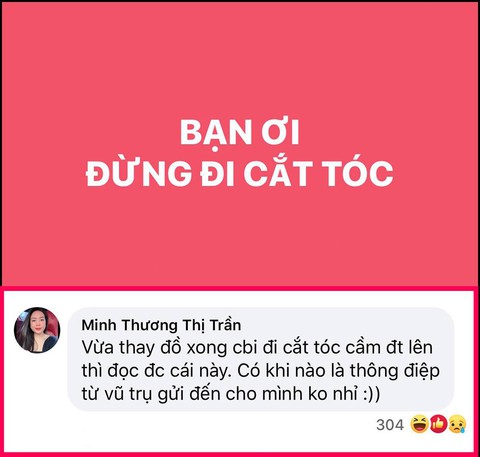Click the comment line starting "Vừa thay đồ"

[x=257, y=347]
